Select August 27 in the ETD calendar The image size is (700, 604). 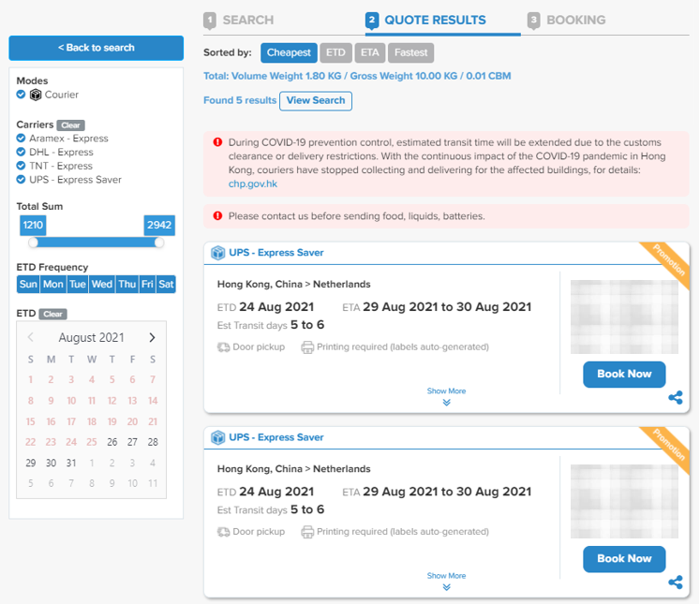point(132,442)
